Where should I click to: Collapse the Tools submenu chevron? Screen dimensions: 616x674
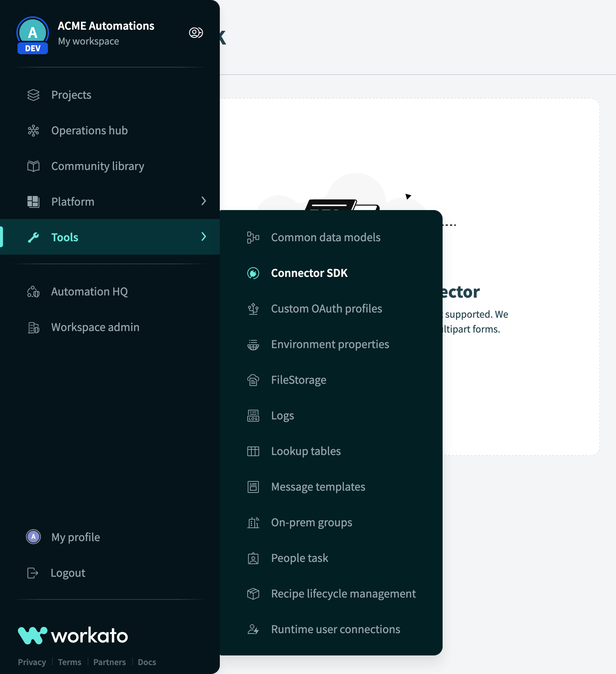[203, 237]
